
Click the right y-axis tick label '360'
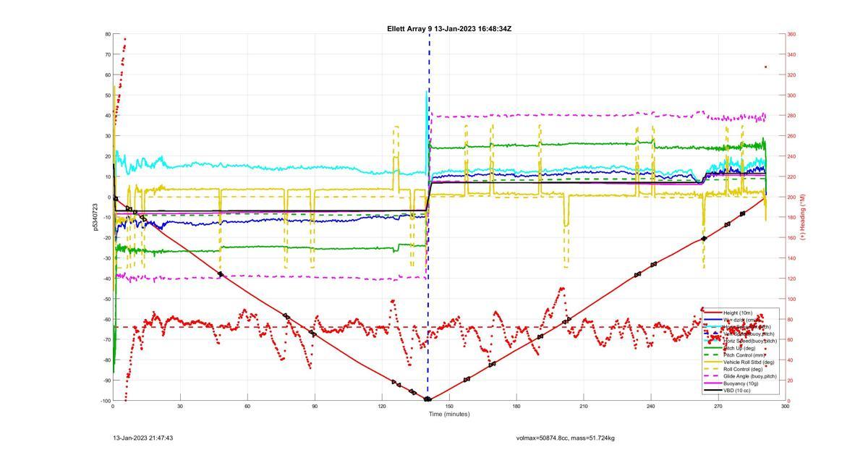pos(792,34)
